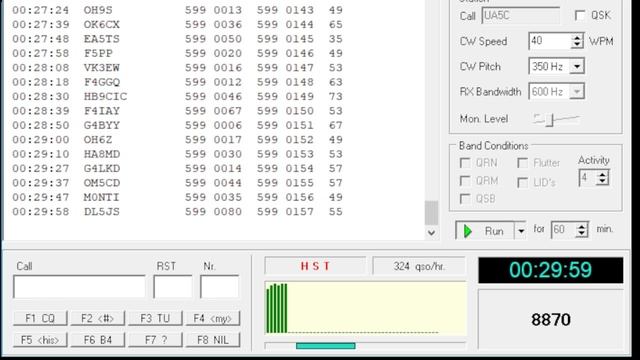
Task: Enable the QSK checkbox
Action: pos(580,16)
